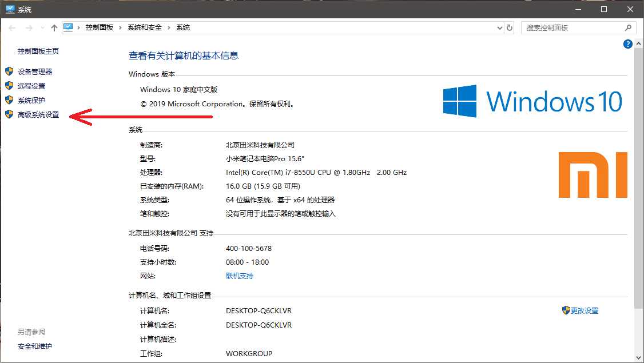This screenshot has width=644, height=363.
Task: Click shield icon beside 系统保护
Action: (x=9, y=100)
